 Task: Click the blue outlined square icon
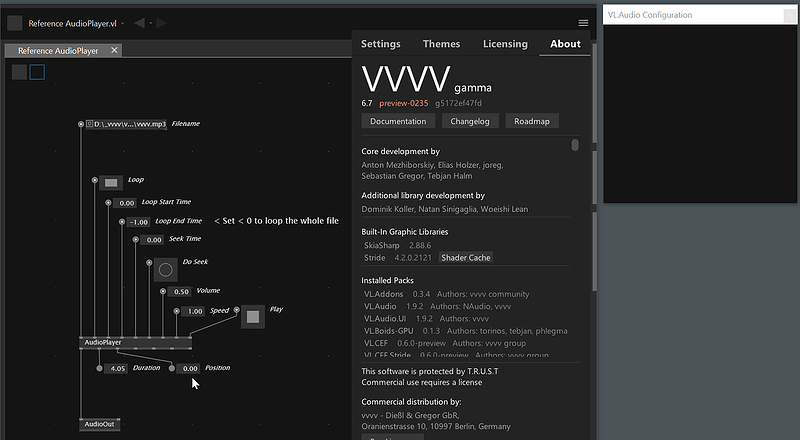(x=37, y=72)
